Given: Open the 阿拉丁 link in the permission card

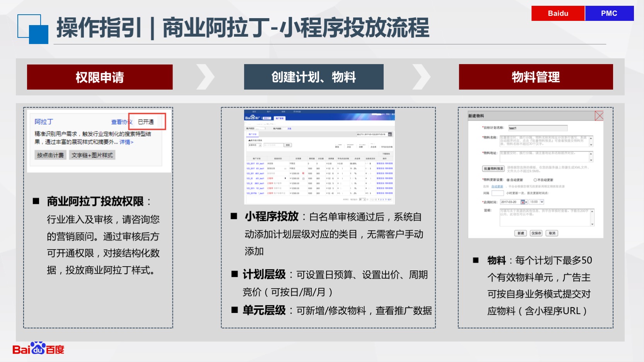Looking at the screenshot, I should coord(44,122).
